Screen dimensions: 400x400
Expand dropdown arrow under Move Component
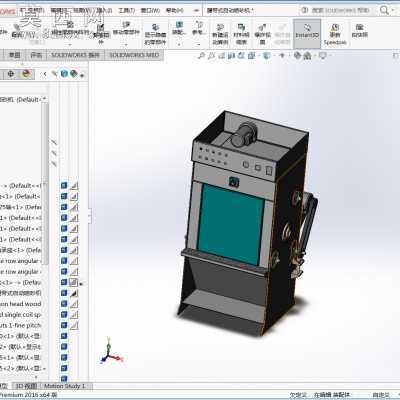pos(126,44)
